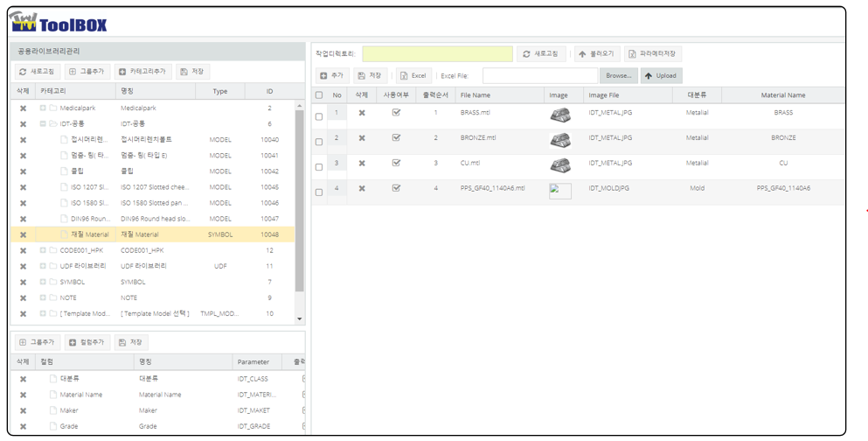Click the BRASS material image thumbnail
The width and height of the screenshot is (868, 441).
click(559, 115)
